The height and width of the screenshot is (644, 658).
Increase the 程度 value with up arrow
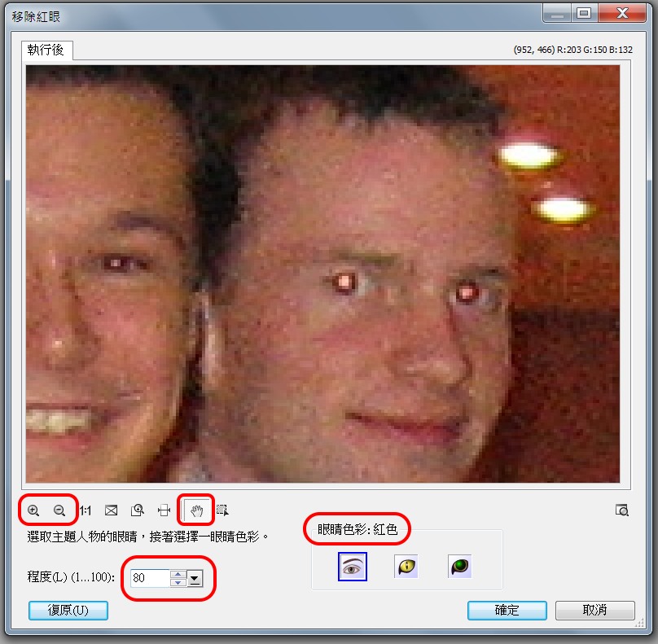(x=178, y=574)
